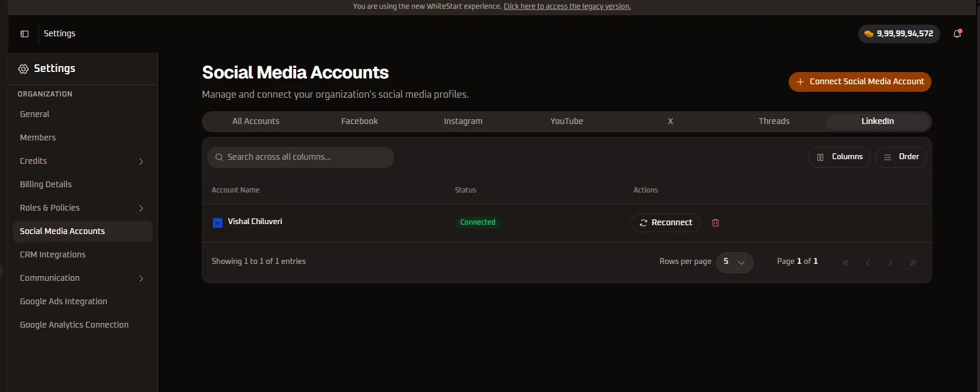The width and height of the screenshot is (980, 392).
Task: Open Social Media Accounts in sidebar
Action: coord(82,231)
